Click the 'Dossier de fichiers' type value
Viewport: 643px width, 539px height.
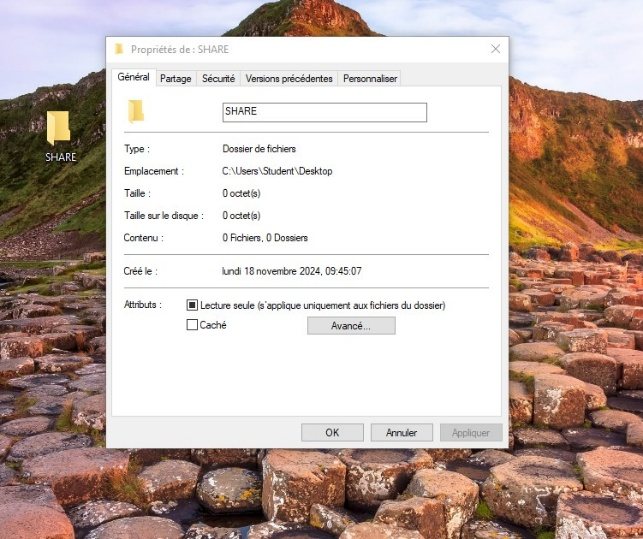click(259, 148)
